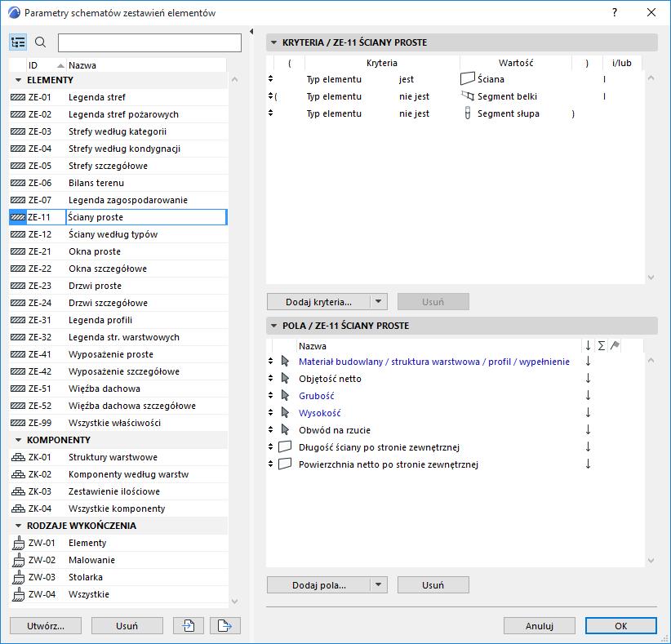671x644 pixels.
Task: Click the sum Σ column header icon
Action: (x=602, y=346)
